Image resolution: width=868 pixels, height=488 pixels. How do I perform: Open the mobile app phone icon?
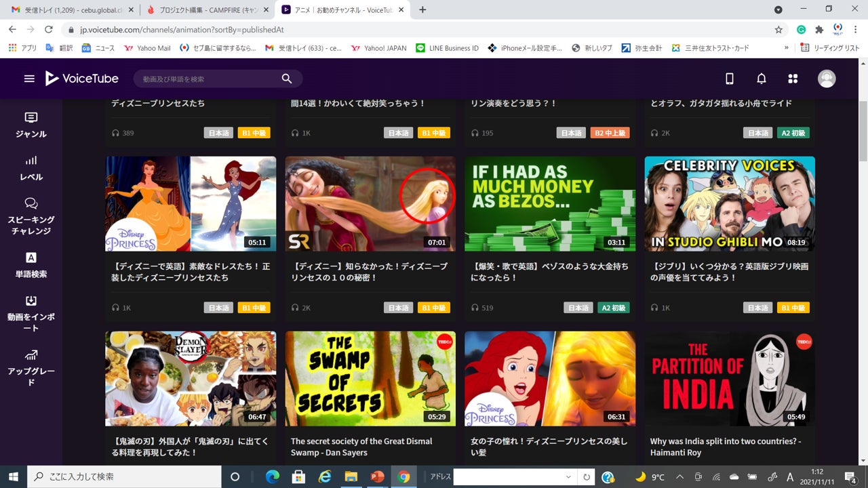[730, 79]
